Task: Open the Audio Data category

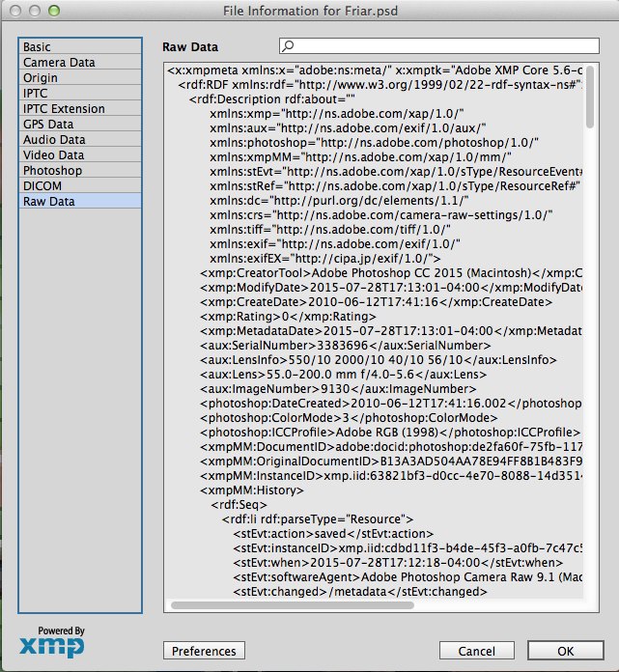Action: tap(80, 139)
